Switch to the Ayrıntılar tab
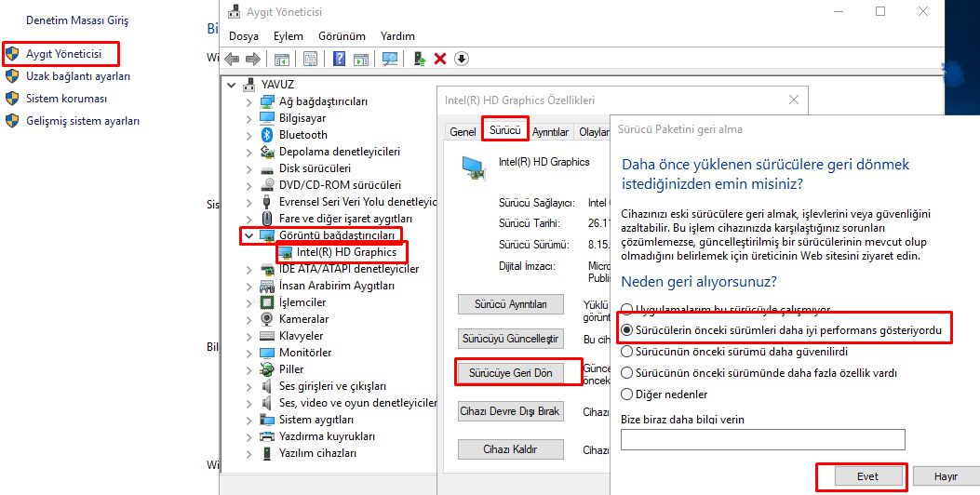This screenshot has width=980, height=495. point(551,132)
